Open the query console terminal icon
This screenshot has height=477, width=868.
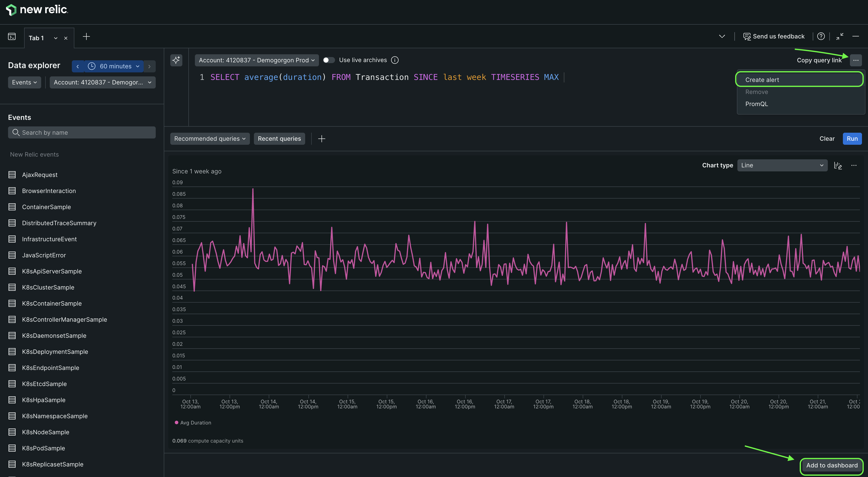(x=12, y=36)
